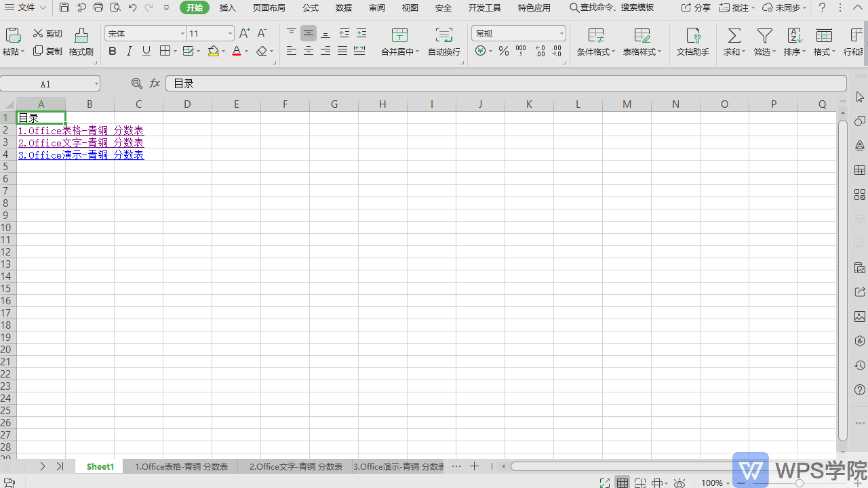Click the image tool icon in right sidebar
Screen dimensions: 868x488
point(860,317)
